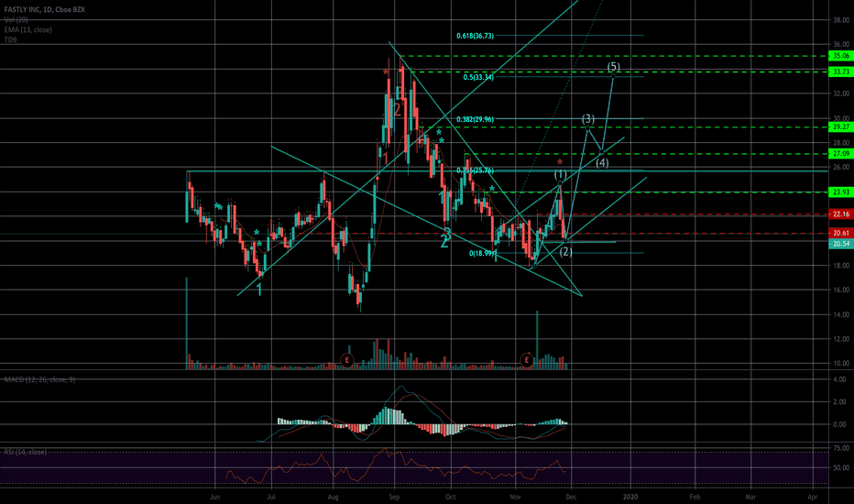
Task: Click the green 33.73 price label
Action: click(841, 71)
